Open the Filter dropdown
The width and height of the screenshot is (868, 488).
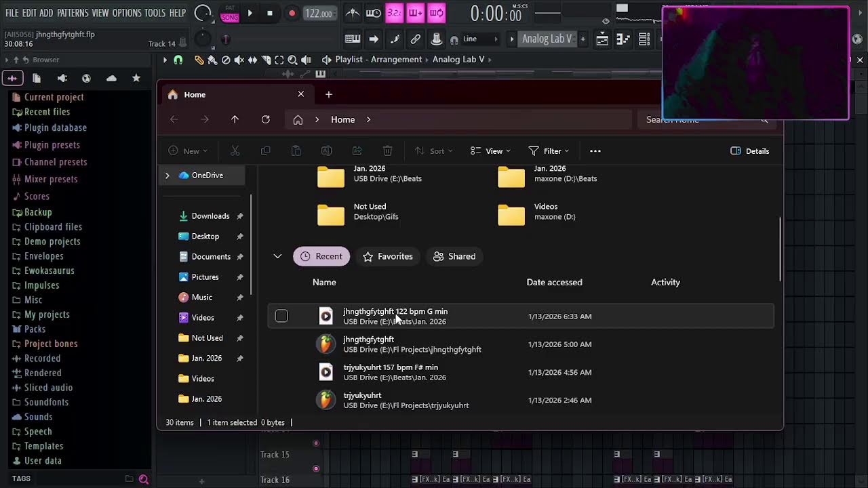coord(549,151)
